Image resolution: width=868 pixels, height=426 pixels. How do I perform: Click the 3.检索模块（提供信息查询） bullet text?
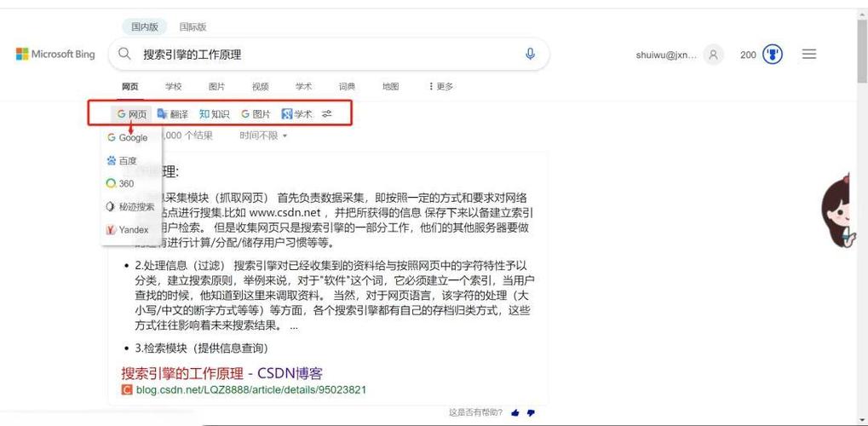pyautogui.click(x=202, y=348)
